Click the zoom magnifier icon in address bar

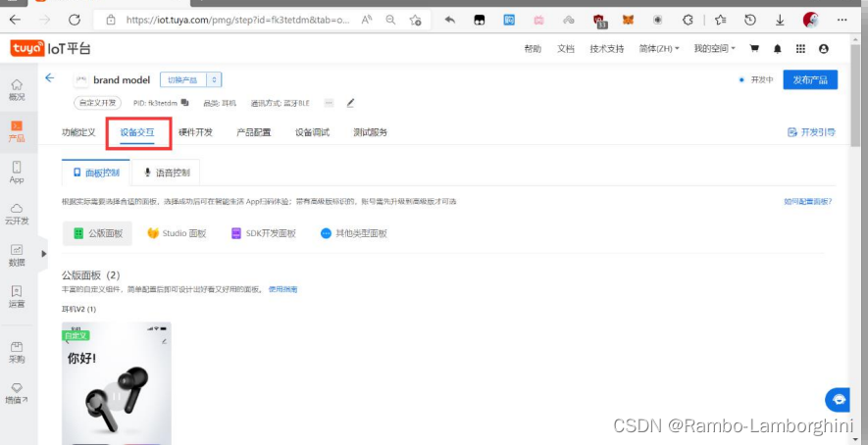(x=390, y=20)
